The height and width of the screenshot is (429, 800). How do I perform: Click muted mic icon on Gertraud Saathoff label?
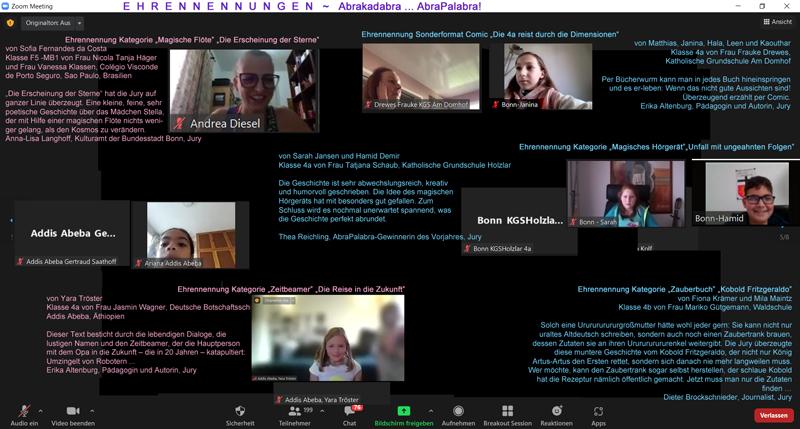(x=20, y=261)
